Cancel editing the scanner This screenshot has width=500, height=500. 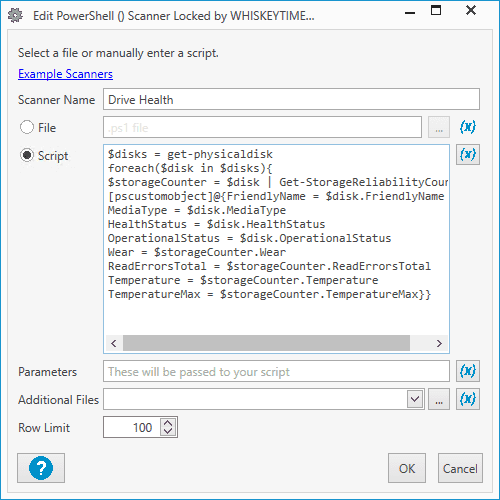coord(460,468)
